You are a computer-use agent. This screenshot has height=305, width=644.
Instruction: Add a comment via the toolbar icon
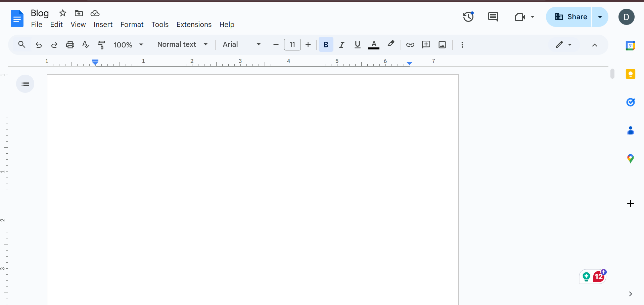pyautogui.click(x=426, y=44)
